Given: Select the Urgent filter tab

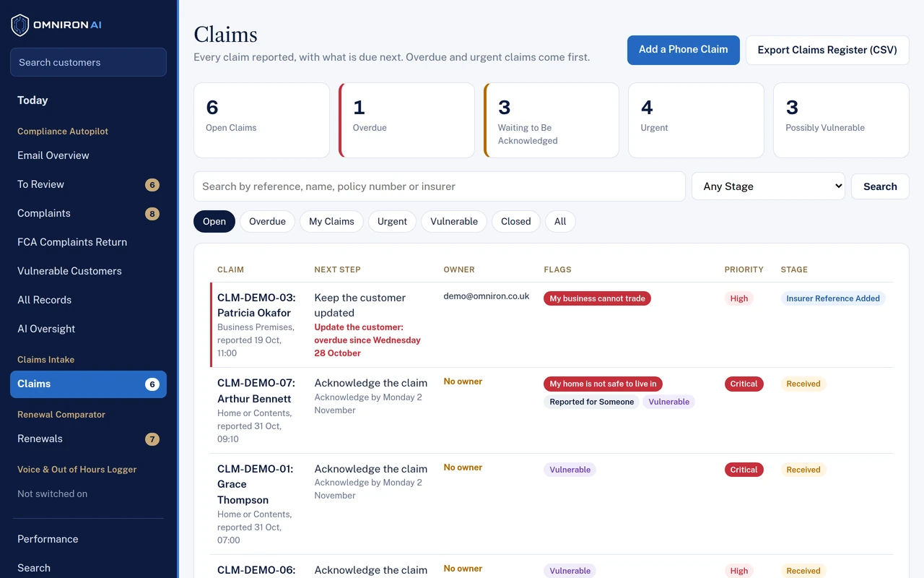Looking at the screenshot, I should 392,221.
